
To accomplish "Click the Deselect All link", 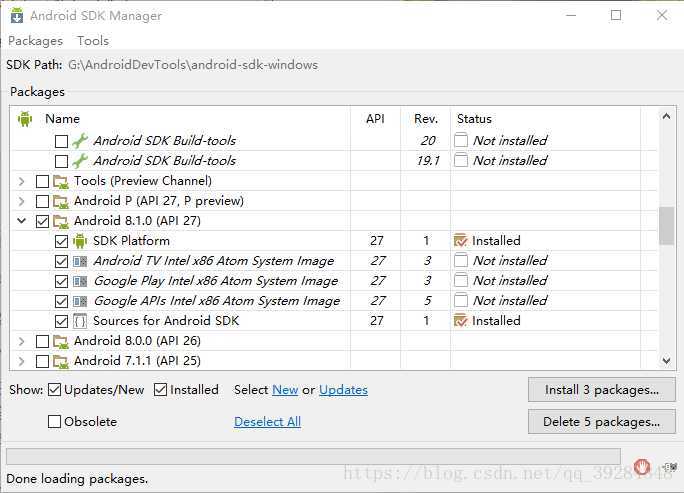I will pos(267,421).
